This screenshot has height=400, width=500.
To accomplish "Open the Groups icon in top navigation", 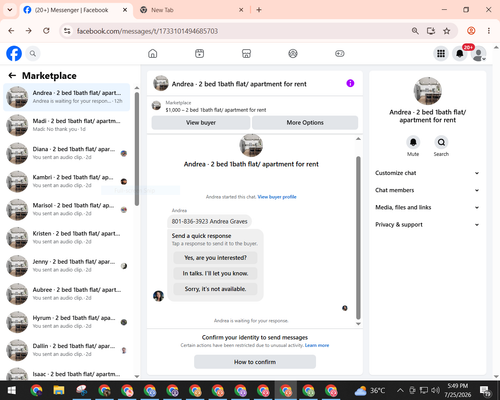I will point(293,53).
